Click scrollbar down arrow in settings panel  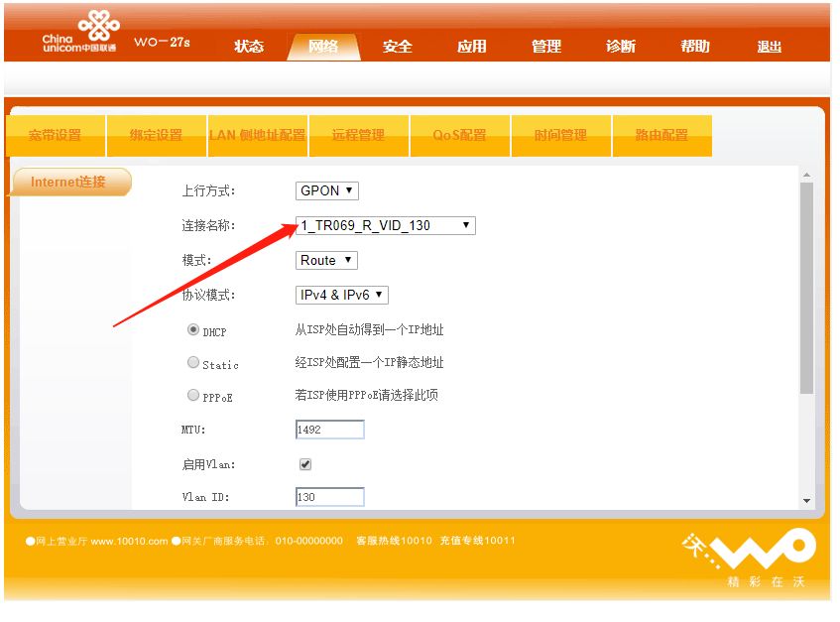[x=807, y=501]
